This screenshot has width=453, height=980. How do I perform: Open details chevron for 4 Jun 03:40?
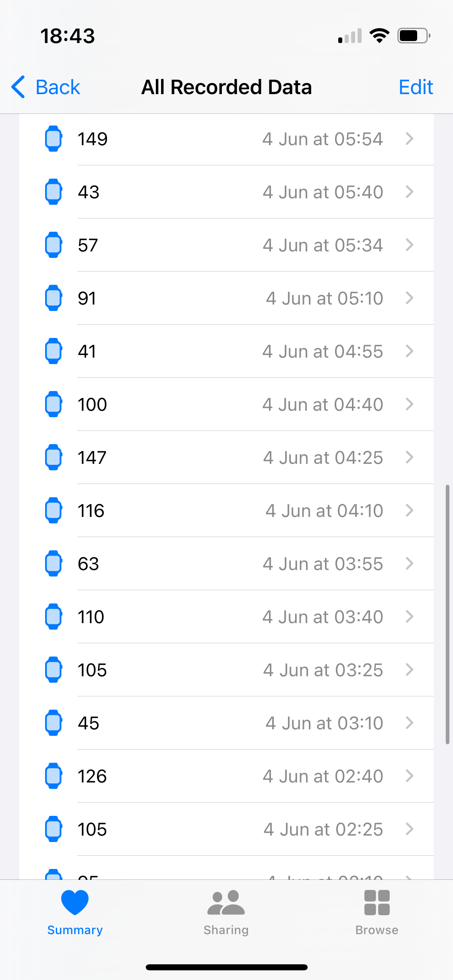(x=410, y=617)
